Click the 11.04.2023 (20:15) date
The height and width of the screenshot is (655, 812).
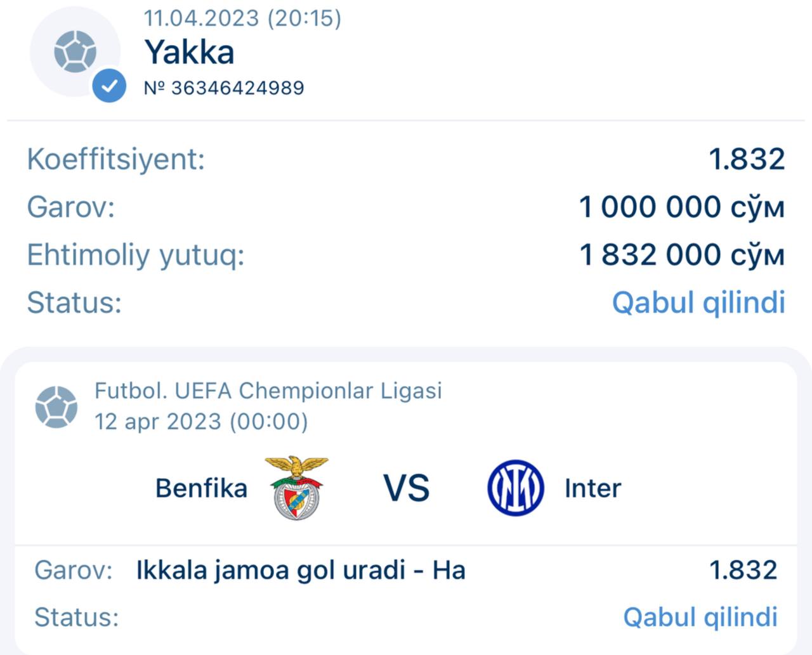[x=242, y=18]
